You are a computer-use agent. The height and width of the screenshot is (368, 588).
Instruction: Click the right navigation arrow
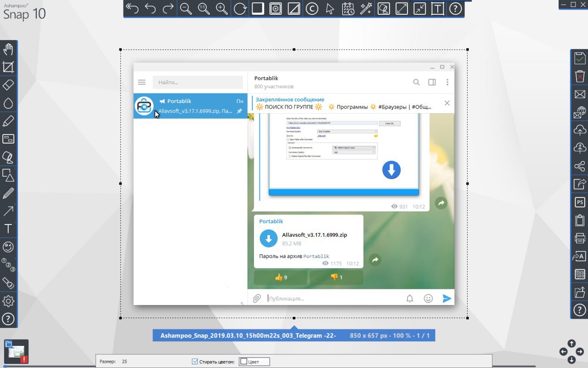pyautogui.click(x=580, y=351)
